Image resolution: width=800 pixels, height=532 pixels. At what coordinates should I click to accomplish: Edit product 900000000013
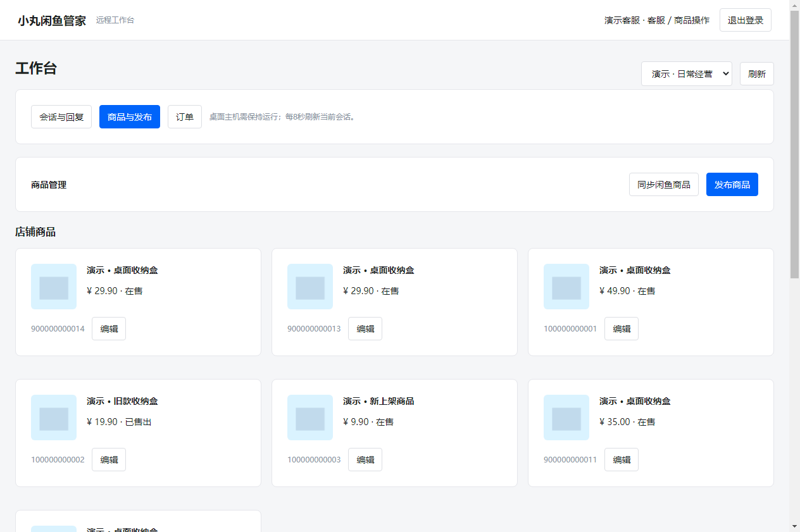coord(365,329)
